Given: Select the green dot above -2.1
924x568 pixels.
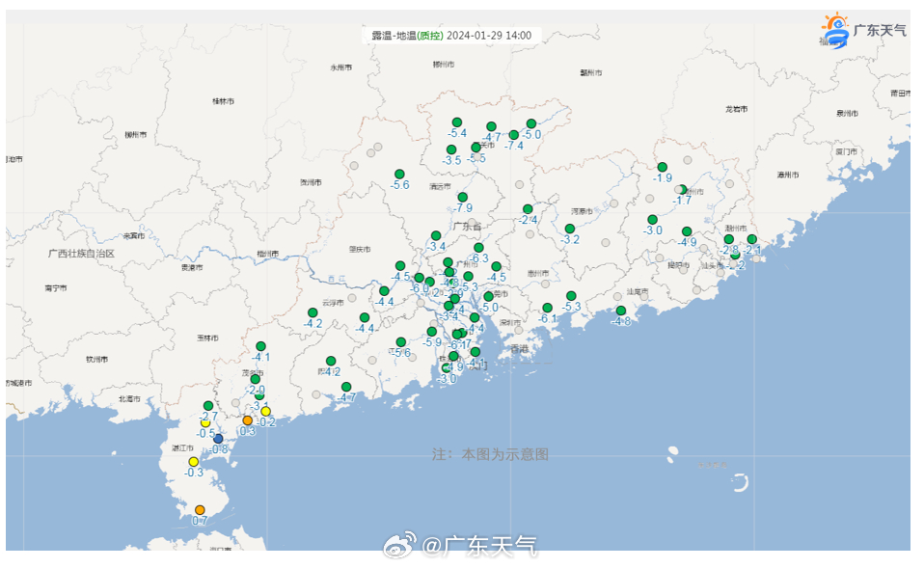Looking at the screenshot, I should pyautogui.click(x=752, y=239).
